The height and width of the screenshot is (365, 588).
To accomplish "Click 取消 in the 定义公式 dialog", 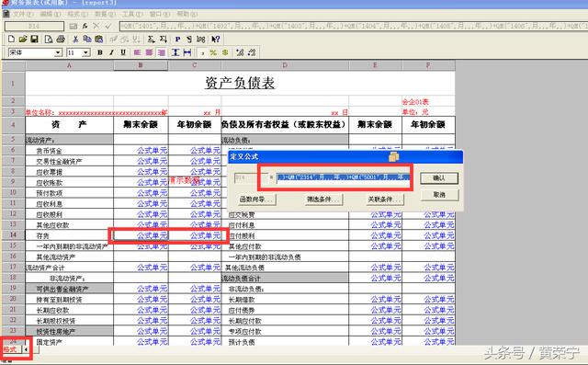I will [x=439, y=195].
